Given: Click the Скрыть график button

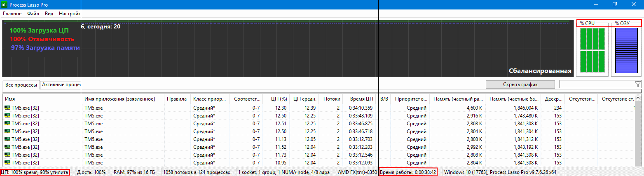Looking at the screenshot, I should point(520,84).
